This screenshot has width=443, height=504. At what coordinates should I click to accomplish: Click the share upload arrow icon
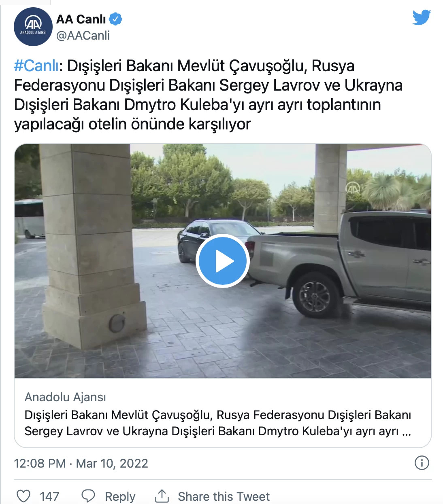click(162, 496)
